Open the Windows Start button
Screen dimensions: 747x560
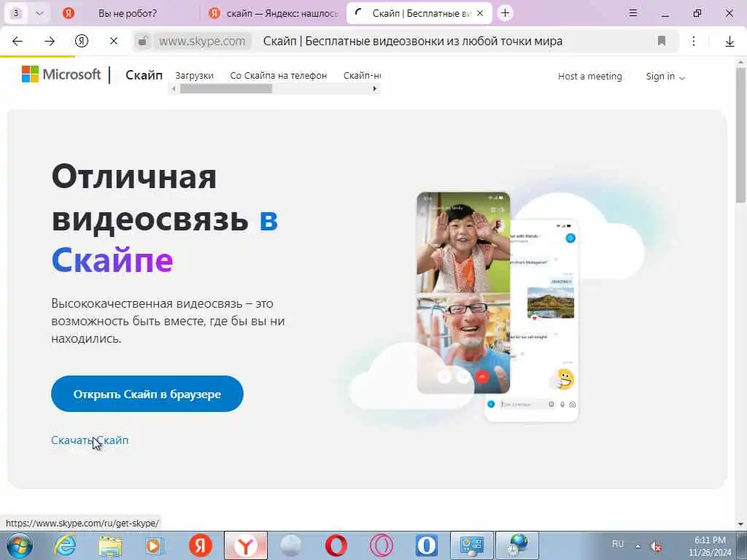tap(20, 545)
